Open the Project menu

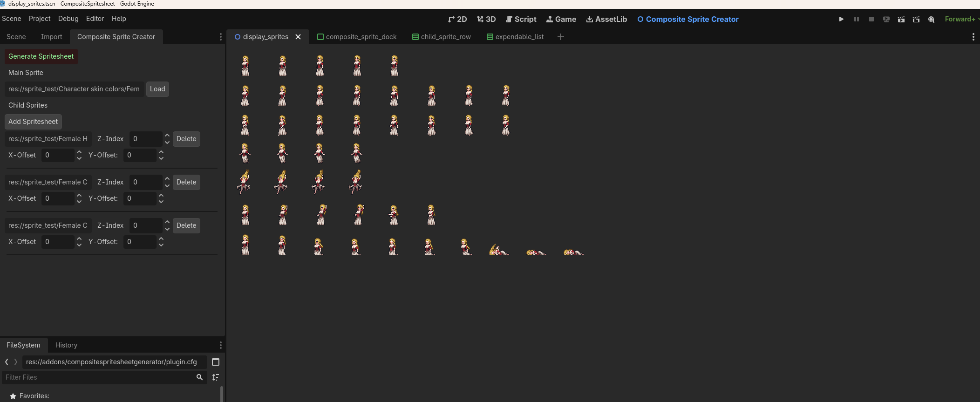(40, 19)
